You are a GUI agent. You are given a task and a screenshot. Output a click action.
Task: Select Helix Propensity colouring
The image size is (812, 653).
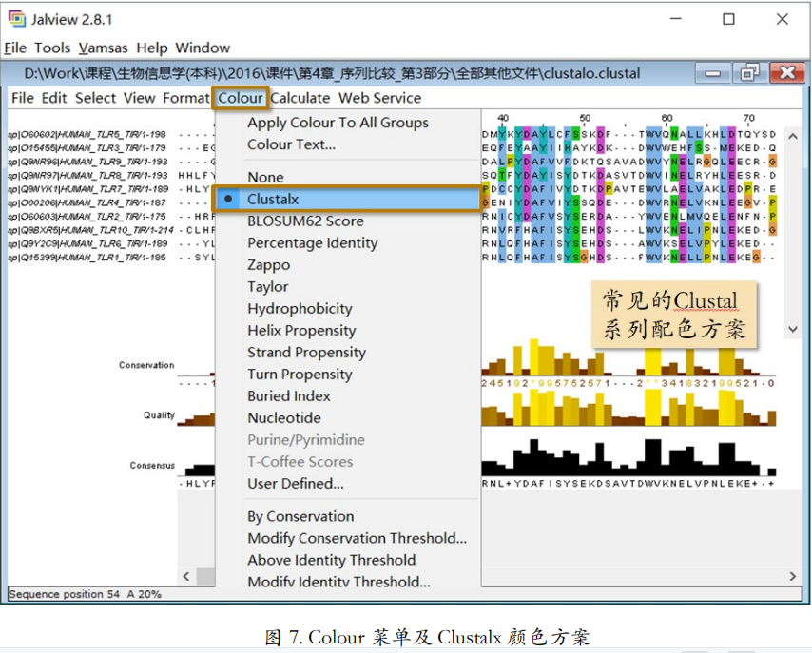[348, 331]
